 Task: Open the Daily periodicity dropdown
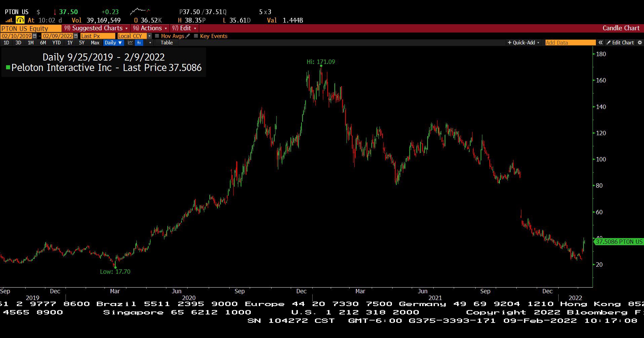113,43
